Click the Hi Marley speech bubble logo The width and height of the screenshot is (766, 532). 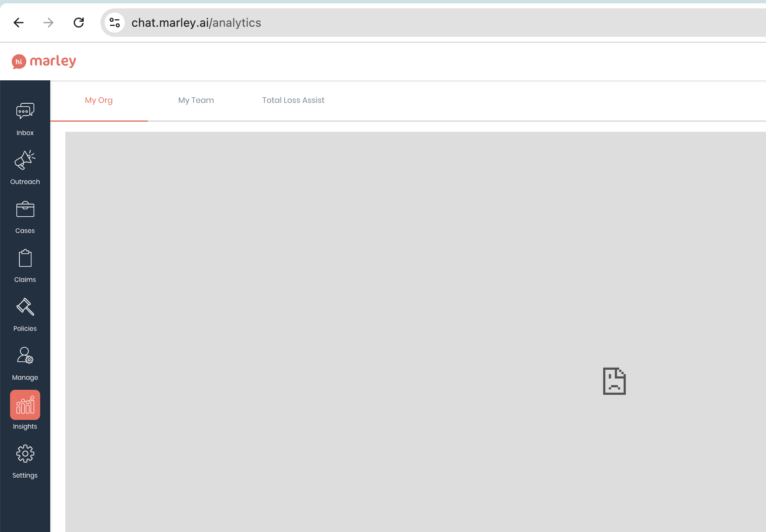point(18,61)
